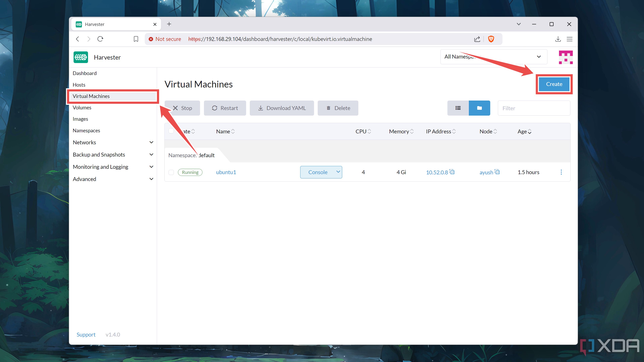The height and width of the screenshot is (362, 644).
Task: Click the Create button
Action: pos(554,84)
